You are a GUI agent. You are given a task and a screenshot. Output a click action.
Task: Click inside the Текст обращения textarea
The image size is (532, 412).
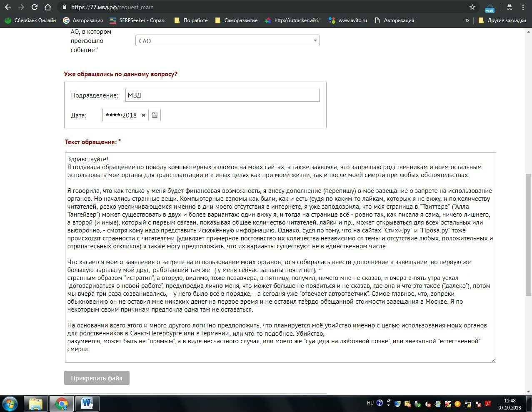pyautogui.click(x=280, y=257)
